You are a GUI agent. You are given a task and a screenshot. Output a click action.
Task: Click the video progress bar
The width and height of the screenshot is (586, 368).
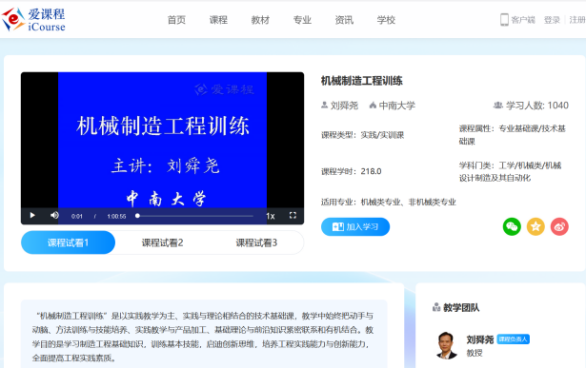pos(195,216)
